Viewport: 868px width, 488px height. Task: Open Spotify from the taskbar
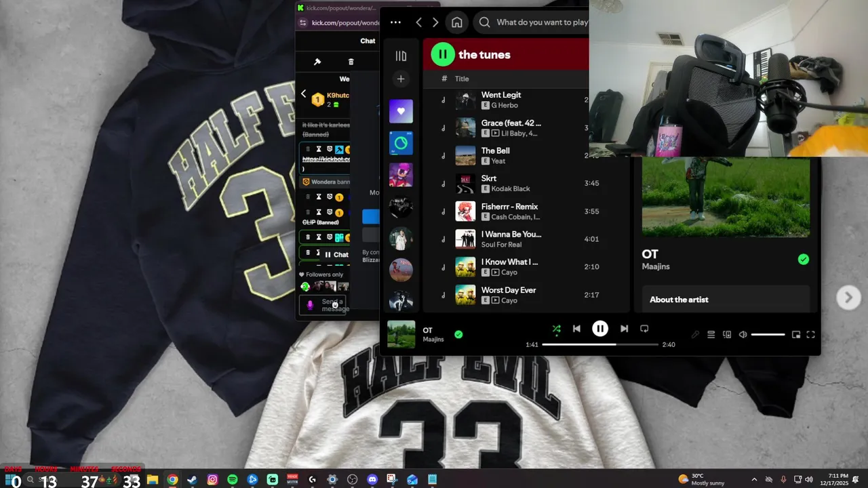point(233,479)
